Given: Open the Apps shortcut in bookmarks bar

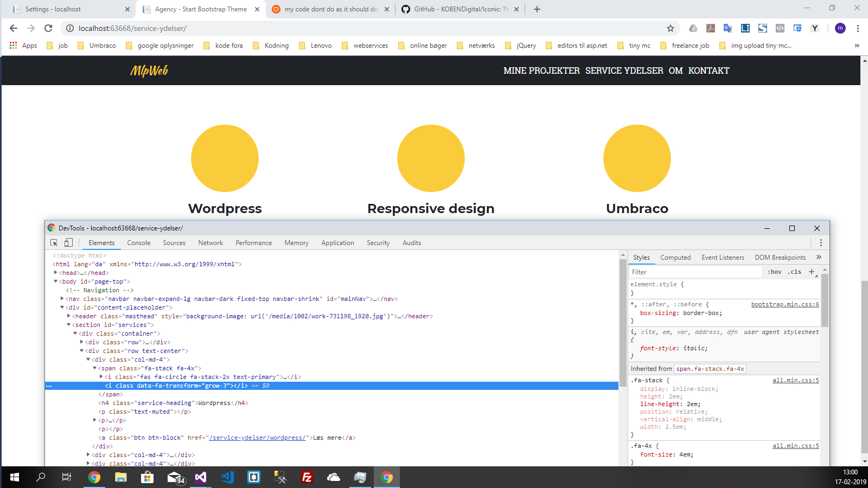Looking at the screenshot, I should (x=23, y=46).
